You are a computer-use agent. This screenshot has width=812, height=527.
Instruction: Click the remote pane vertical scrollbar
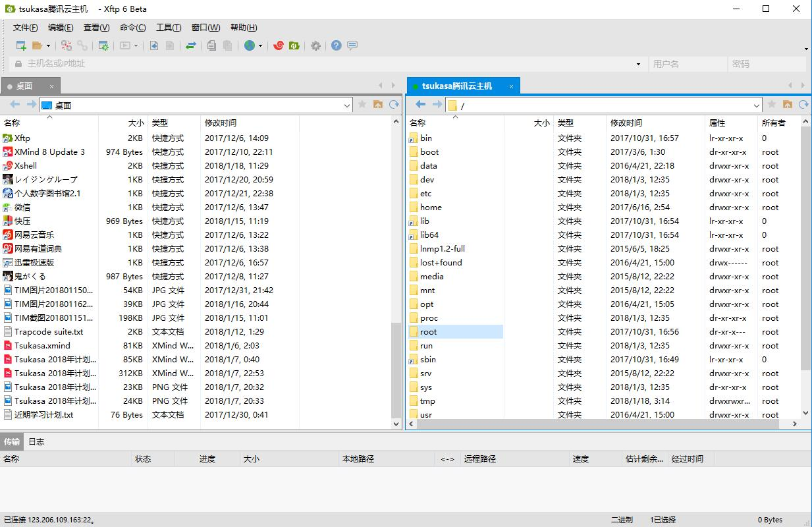click(805, 248)
